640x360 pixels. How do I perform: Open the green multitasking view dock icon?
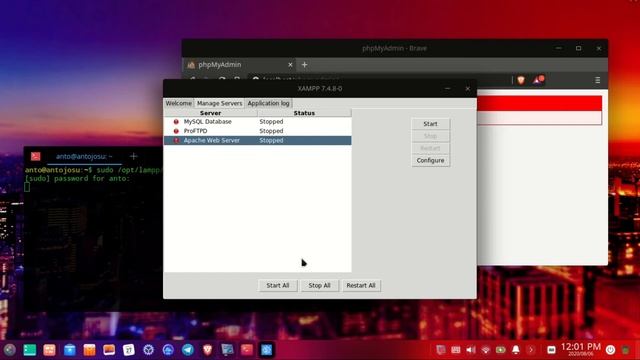29,350
